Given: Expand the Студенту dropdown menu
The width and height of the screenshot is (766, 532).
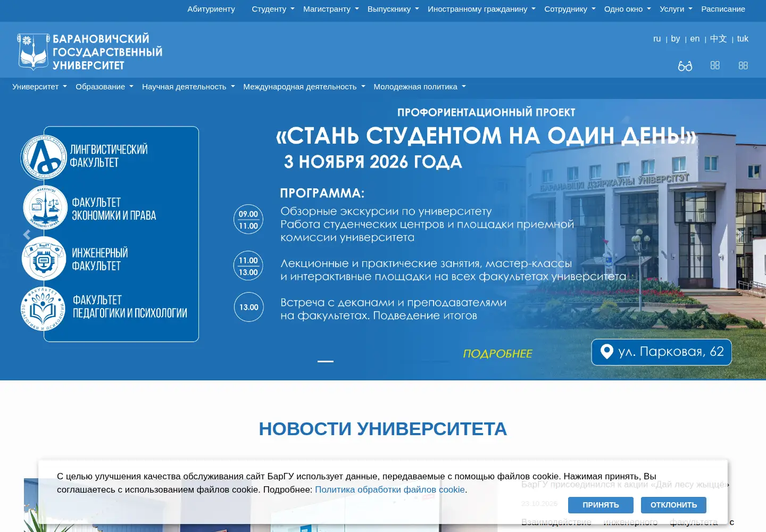Looking at the screenshot, I should 273,9.
